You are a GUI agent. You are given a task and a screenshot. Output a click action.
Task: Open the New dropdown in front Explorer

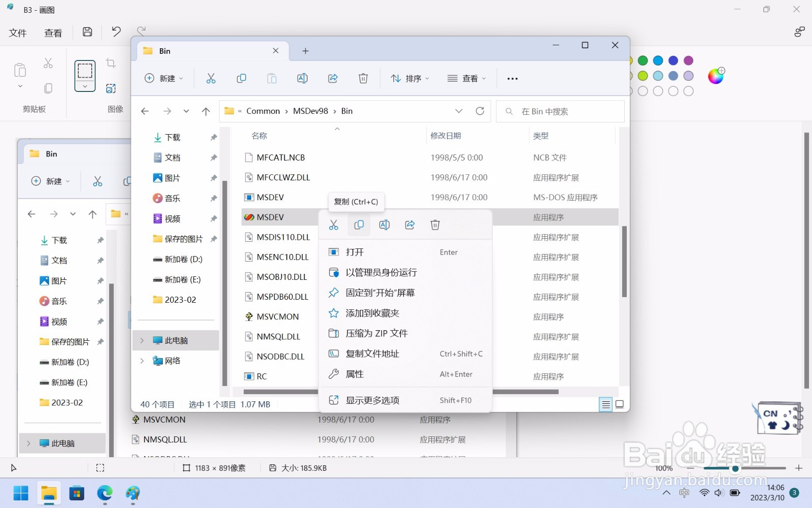(163, 78)
